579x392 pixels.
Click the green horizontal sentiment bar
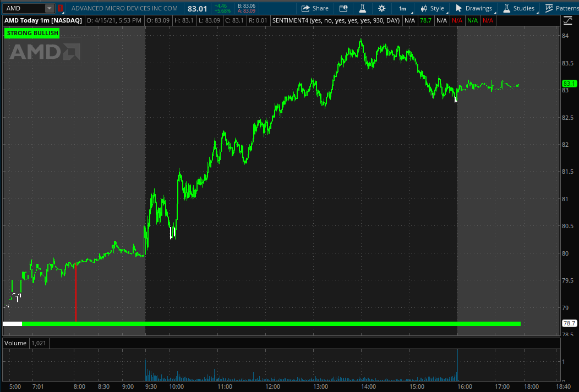tap(271, 324)
